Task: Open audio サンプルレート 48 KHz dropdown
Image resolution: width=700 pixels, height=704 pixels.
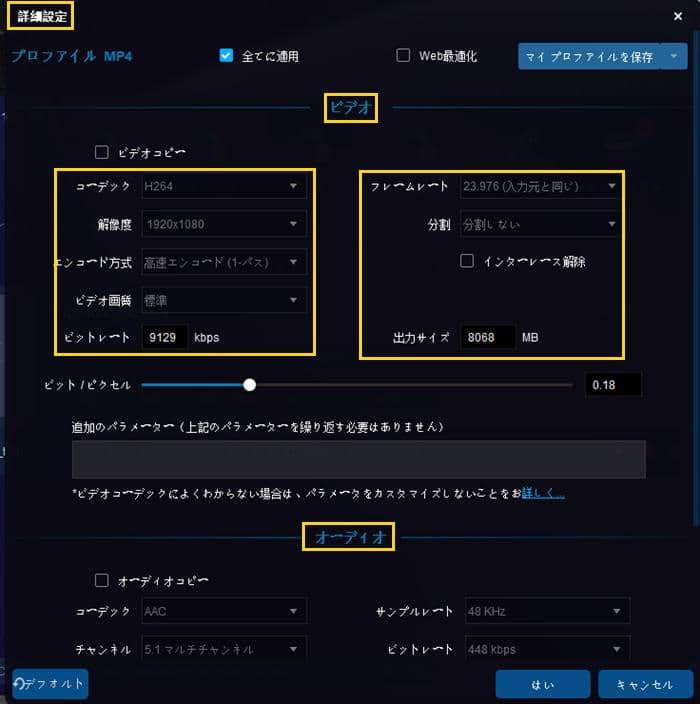Action: click(x=547, y=611)
